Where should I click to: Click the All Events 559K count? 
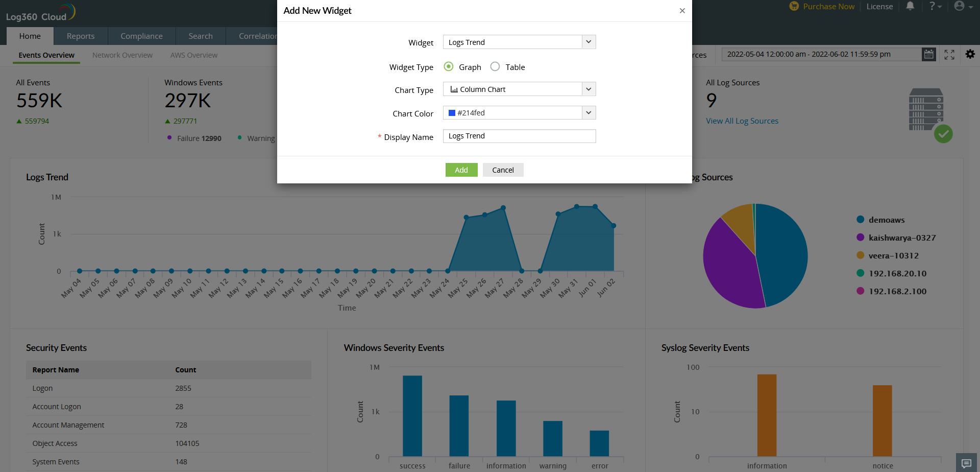[39, 101]
